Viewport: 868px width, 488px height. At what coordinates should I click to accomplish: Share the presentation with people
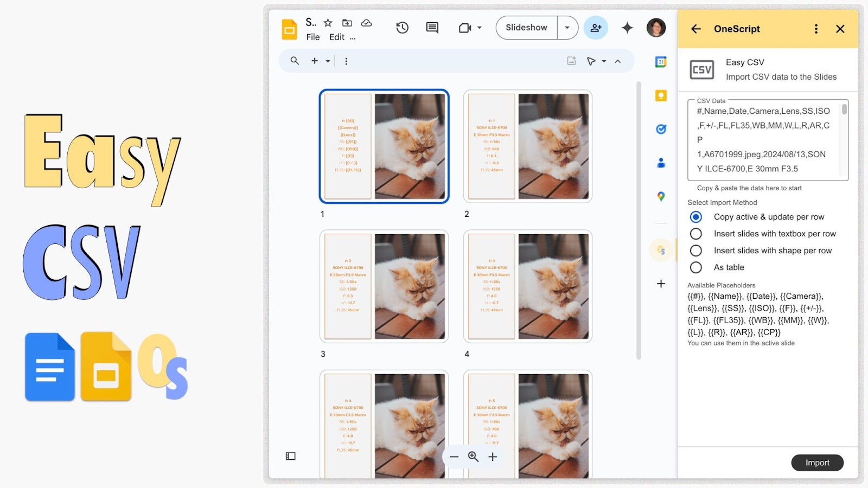click(x=596, y=28)
